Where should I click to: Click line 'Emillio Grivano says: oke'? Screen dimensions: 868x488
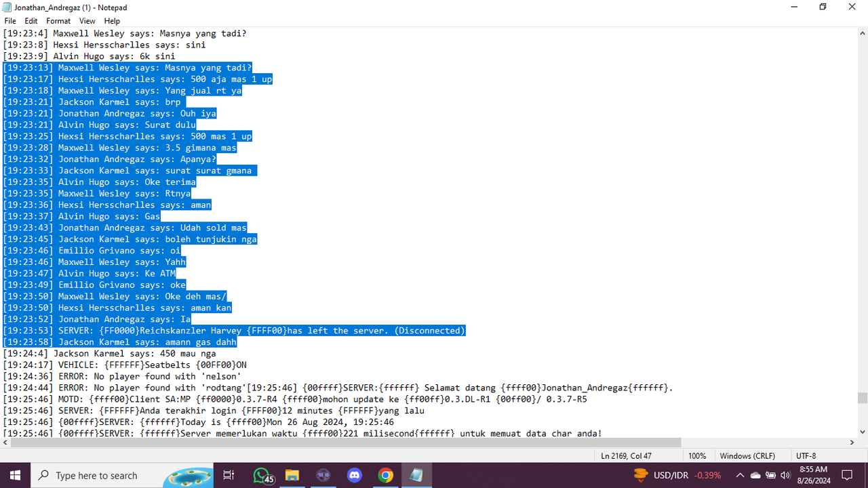pos(94,285)
